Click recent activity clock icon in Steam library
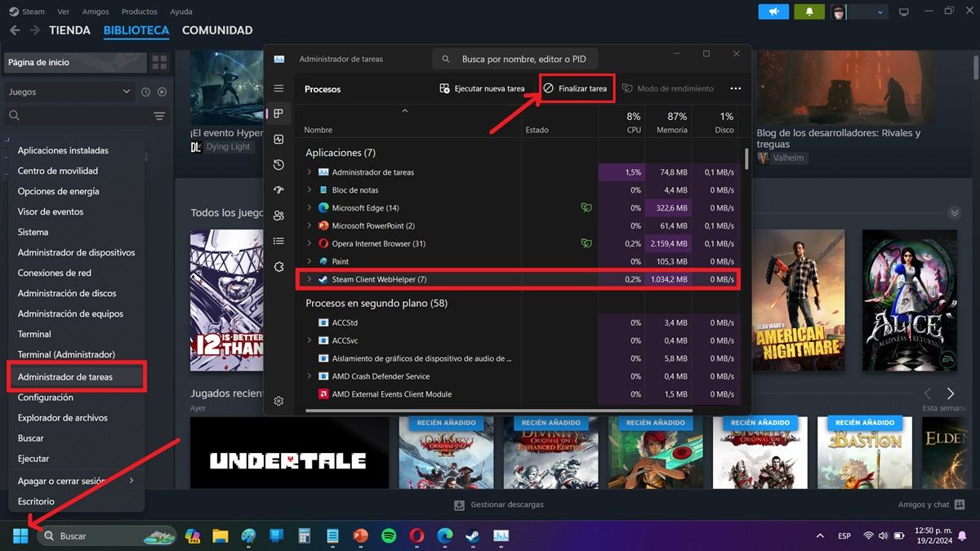This screenshot has width=980, height=551. pyautogui.click(x=146, y=92)
